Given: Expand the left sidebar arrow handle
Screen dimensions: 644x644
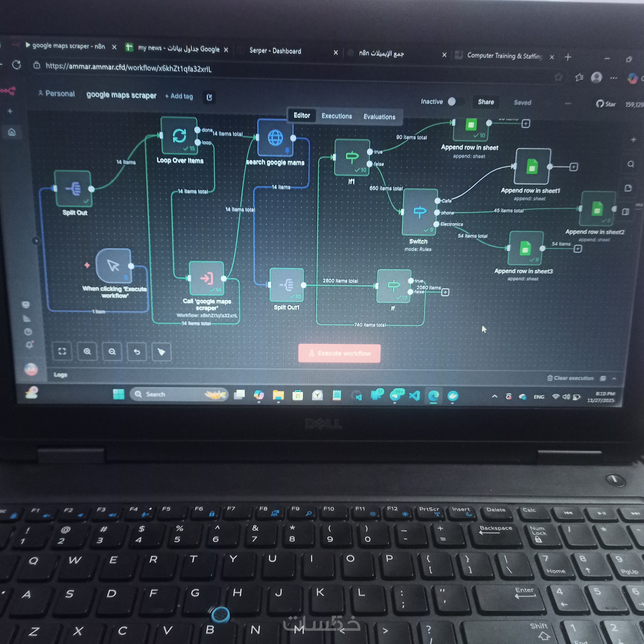Looking at the screenshot, I should (36, 240).
